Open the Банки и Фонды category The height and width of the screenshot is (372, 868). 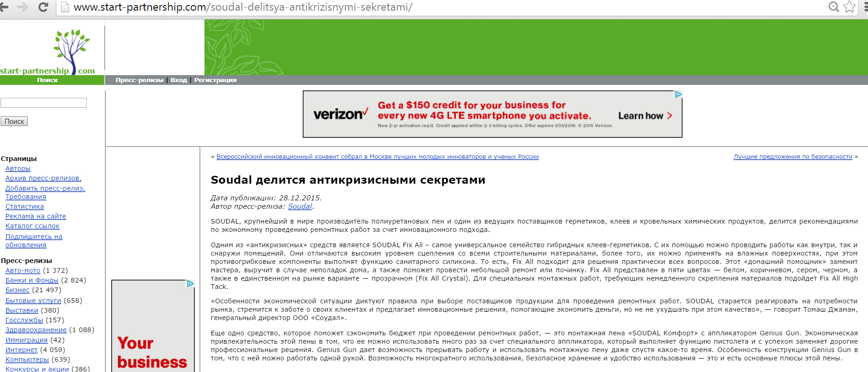32,280
